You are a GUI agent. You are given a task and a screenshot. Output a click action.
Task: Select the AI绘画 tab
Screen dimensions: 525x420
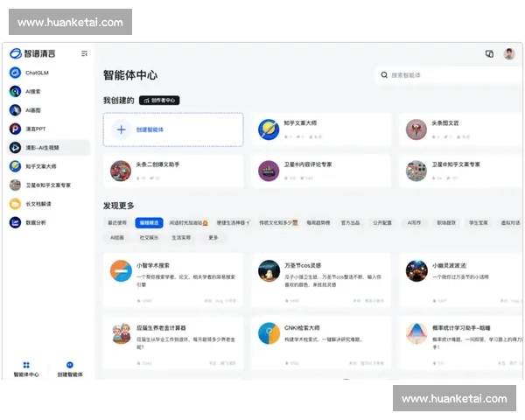(x=117, y=237)
